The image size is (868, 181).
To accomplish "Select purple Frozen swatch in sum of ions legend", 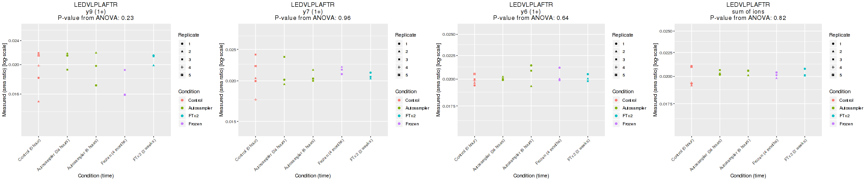I will pyautogui.click(x=833, y=124).
